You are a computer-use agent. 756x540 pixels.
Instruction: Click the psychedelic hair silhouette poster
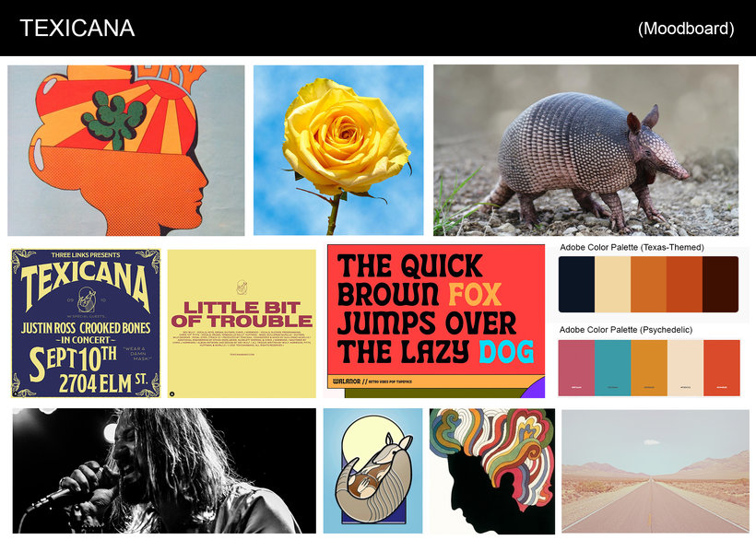492,471
